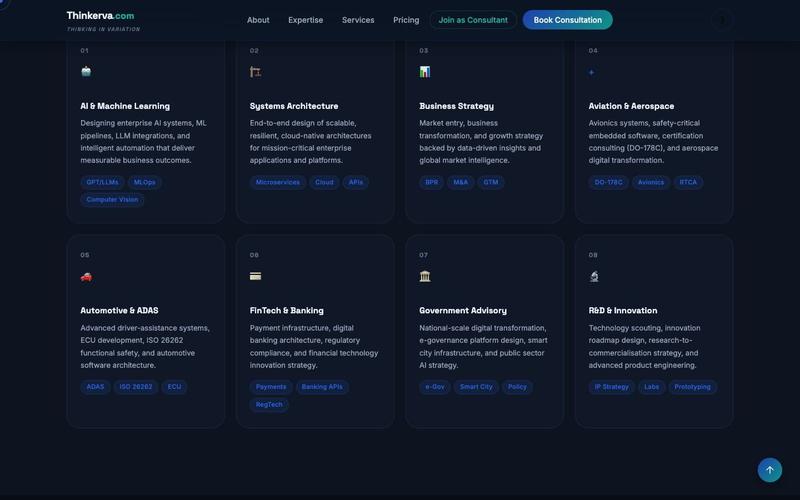The image size is (800, 500).
Task: Select the MLOps tag
Action: pyautogui.click(x=145, y=182)
